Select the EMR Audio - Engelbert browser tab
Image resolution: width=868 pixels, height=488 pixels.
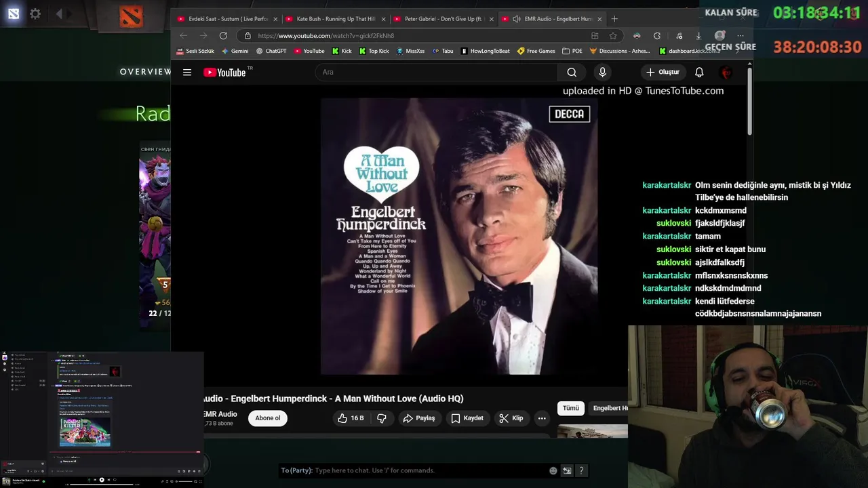tap(552, 19)
